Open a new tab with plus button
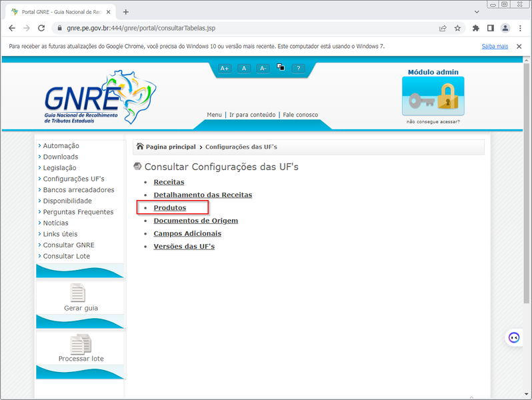The image size is (532, 400). tap(126, 12)
